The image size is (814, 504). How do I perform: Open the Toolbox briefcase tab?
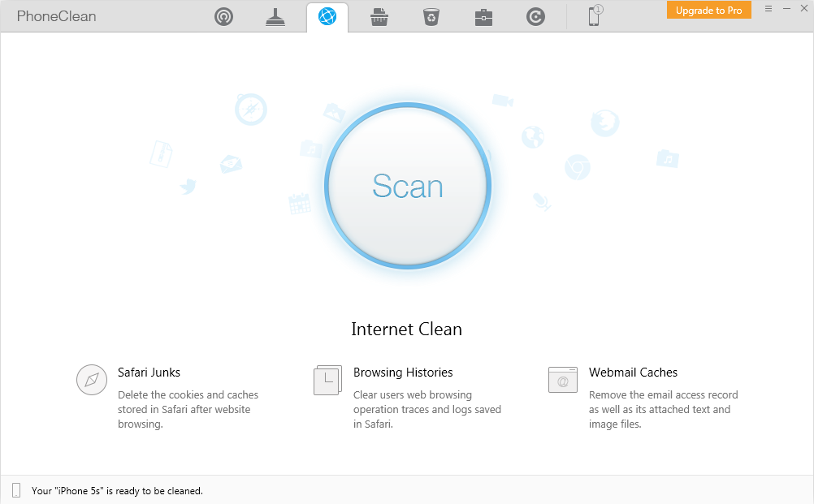tap(483, 17)
